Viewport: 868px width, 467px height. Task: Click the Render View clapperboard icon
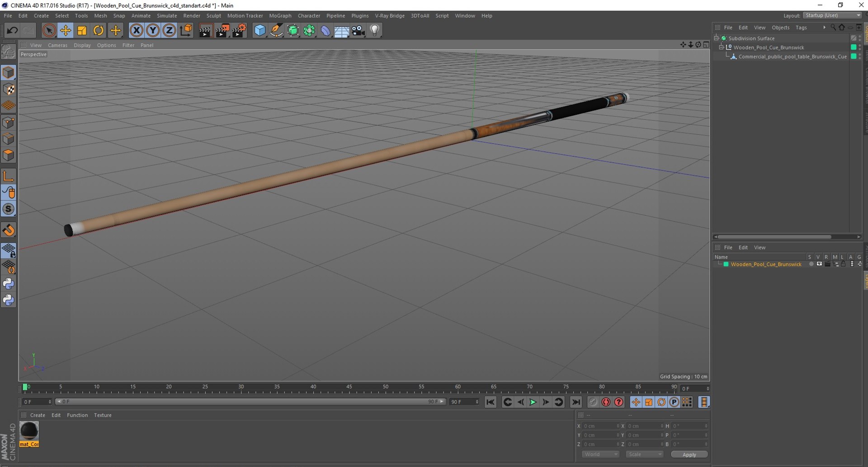click(x=206, y=30)
